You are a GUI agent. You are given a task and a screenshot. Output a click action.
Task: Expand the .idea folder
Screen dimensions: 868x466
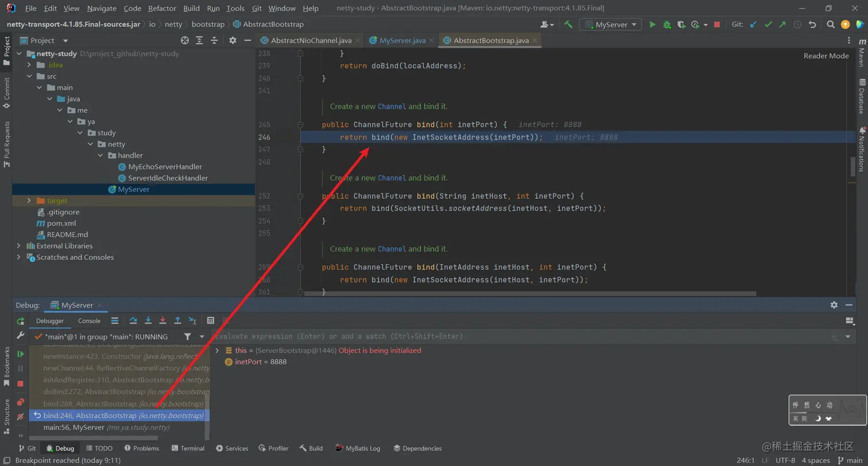[x=29, y=65]
